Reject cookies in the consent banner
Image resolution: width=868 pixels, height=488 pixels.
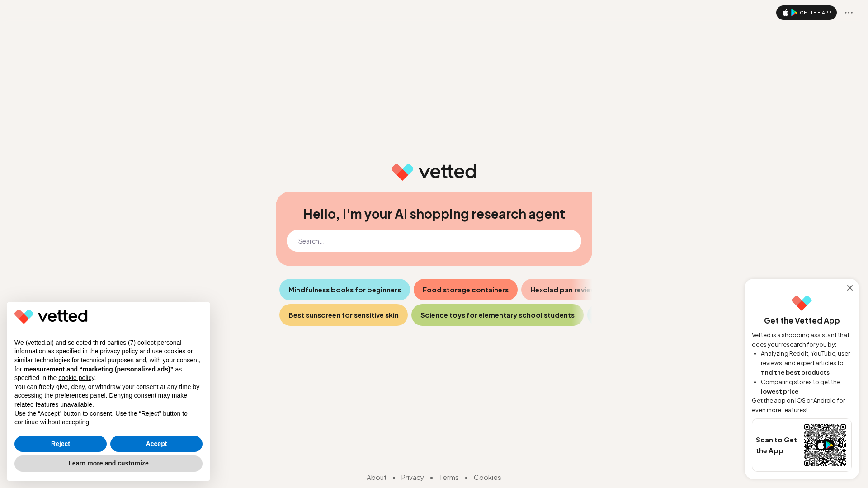pyautogui.click(x=61, y=444)
